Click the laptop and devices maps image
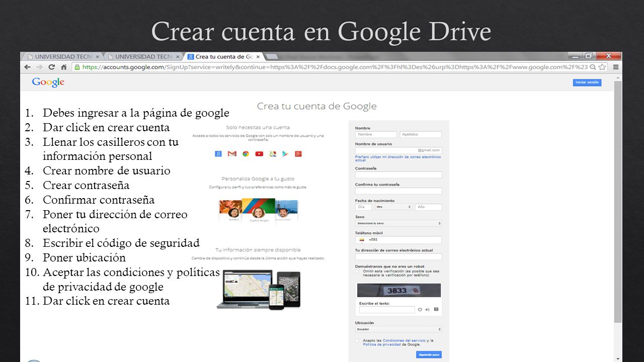Viewport: 644px width, 362px height. (259, 289)
